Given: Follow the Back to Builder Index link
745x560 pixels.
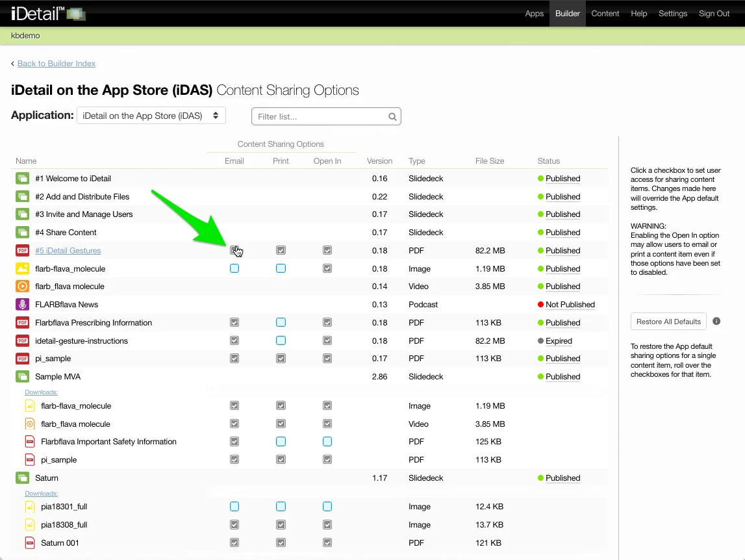Looking at the screenshot, I should (57, 64).
